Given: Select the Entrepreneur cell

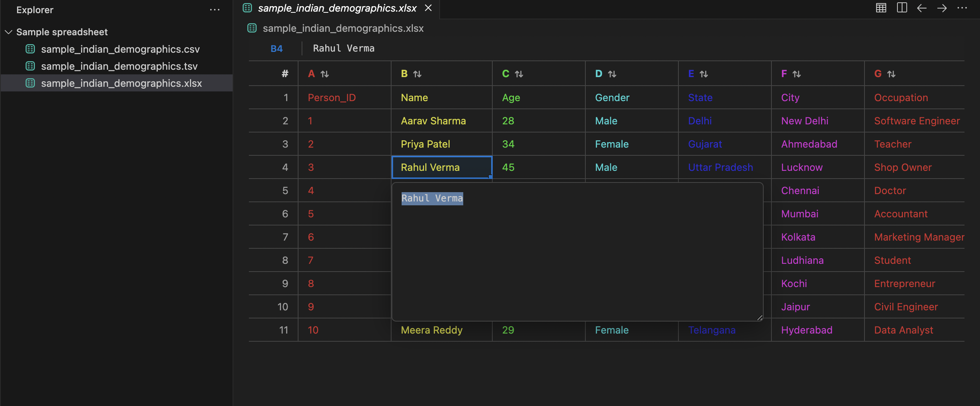Looking at the screenshot, I should click(x=914, y=284).
